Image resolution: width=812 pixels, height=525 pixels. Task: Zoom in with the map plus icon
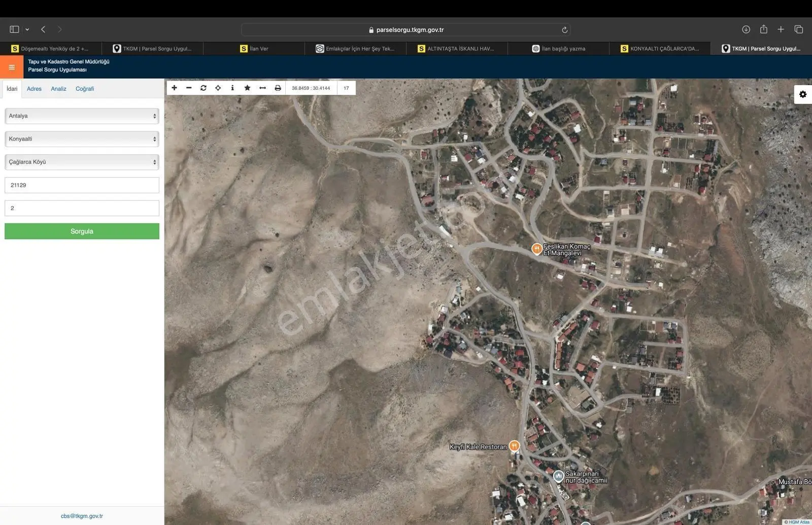pos(174,88)
